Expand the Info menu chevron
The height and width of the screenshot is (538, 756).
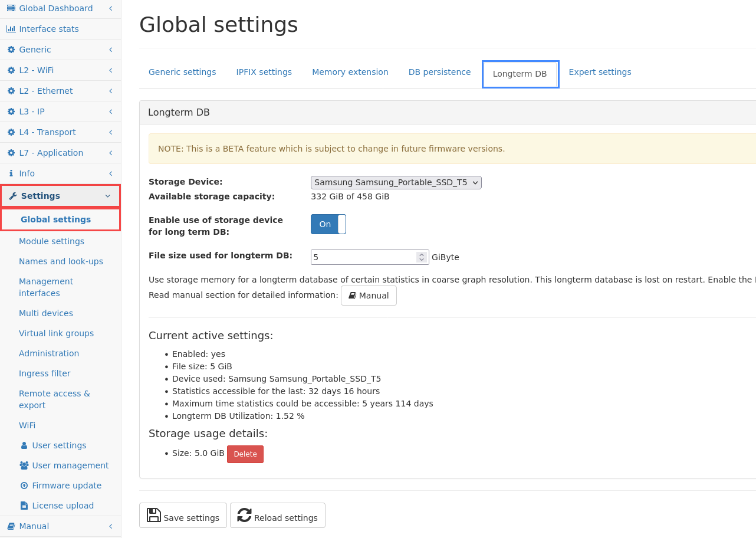pos(111,173)
